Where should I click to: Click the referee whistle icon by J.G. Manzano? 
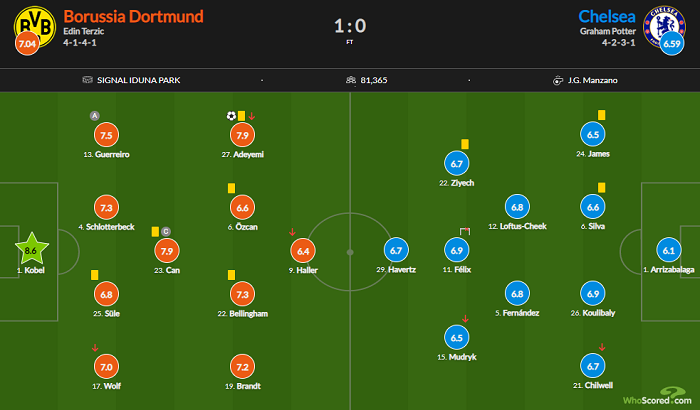[x=558, y=80]
